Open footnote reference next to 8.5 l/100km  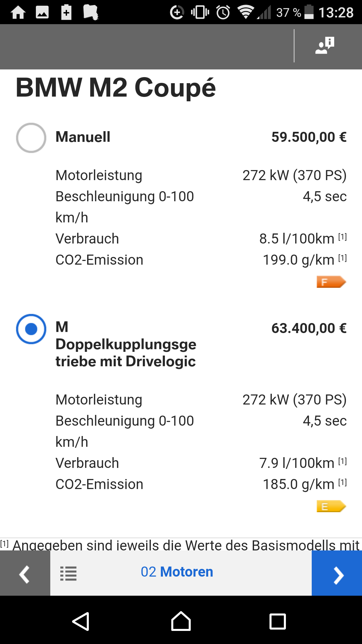pyautogui.click(x=342, y=237)
